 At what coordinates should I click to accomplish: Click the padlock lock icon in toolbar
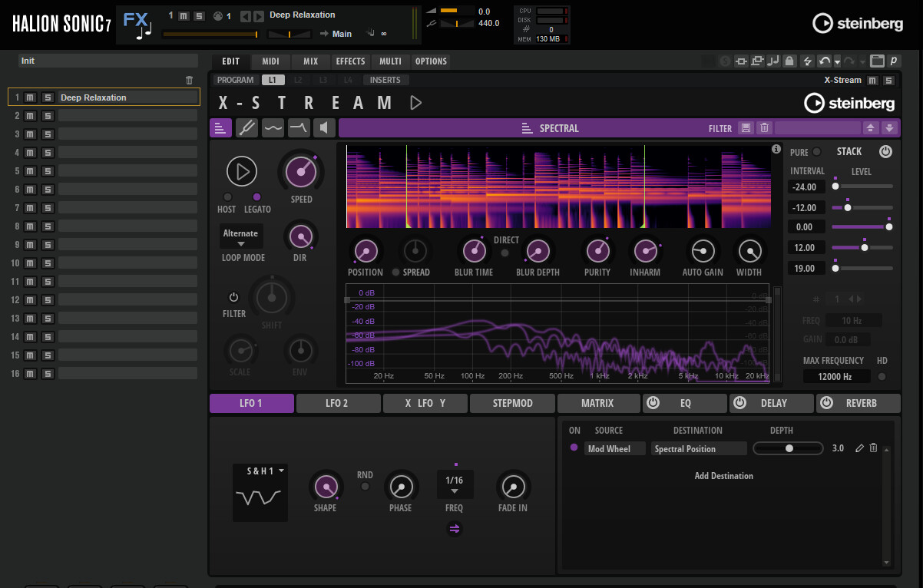click(789, 61)
